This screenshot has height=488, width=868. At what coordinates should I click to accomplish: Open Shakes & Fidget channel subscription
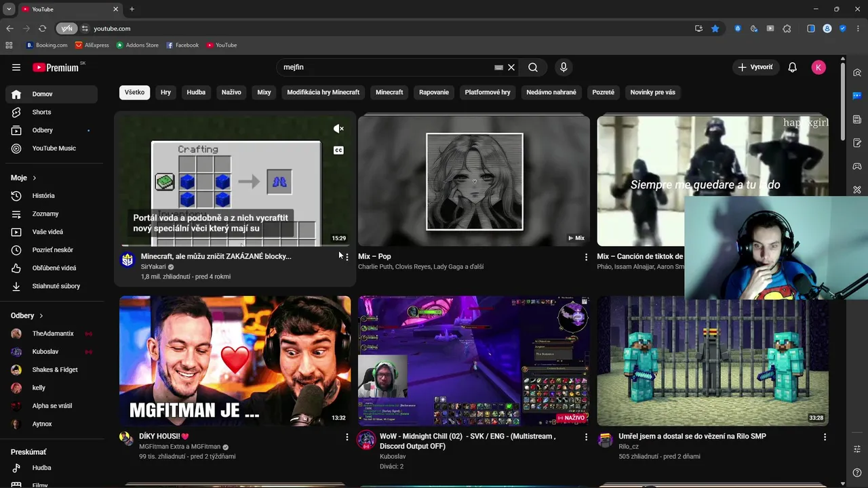[x=52, y=369]
